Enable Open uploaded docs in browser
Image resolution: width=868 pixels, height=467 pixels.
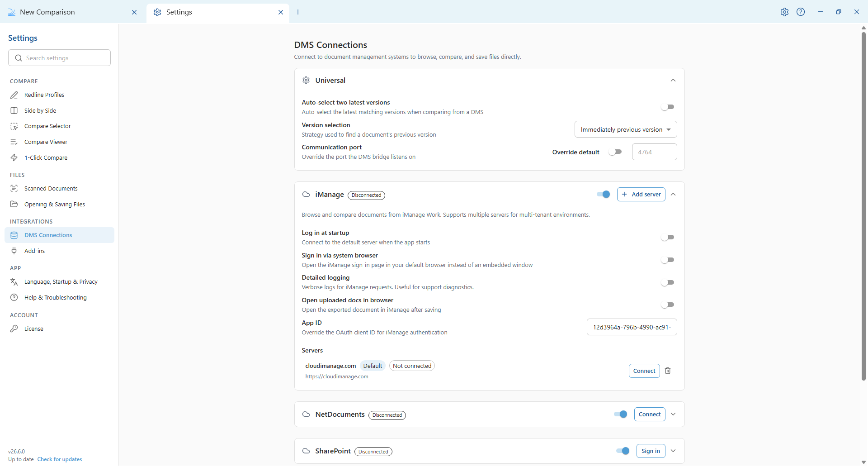[x=668, y=305]
